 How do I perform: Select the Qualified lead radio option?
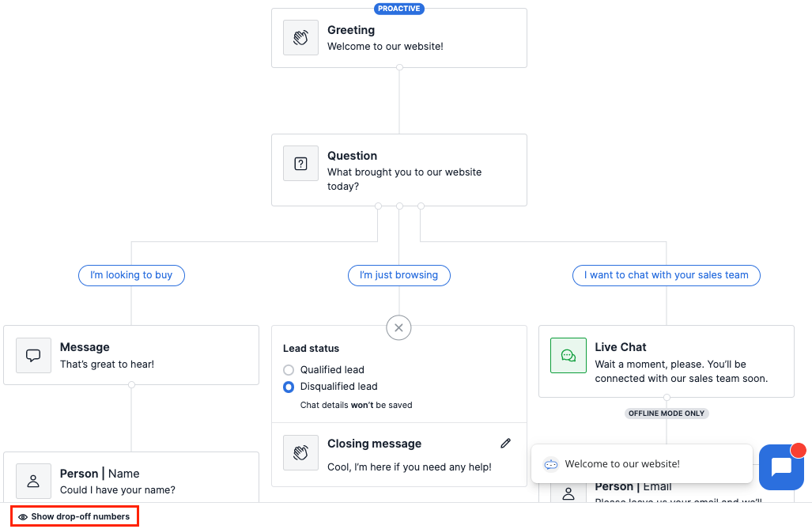point(289,370)
